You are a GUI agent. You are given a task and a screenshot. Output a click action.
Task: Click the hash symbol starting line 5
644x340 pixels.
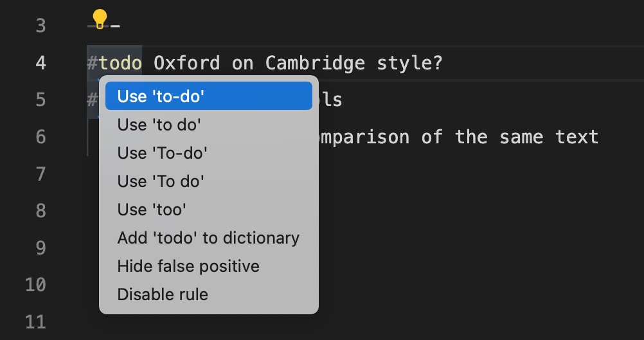click(x=93, y=100)
